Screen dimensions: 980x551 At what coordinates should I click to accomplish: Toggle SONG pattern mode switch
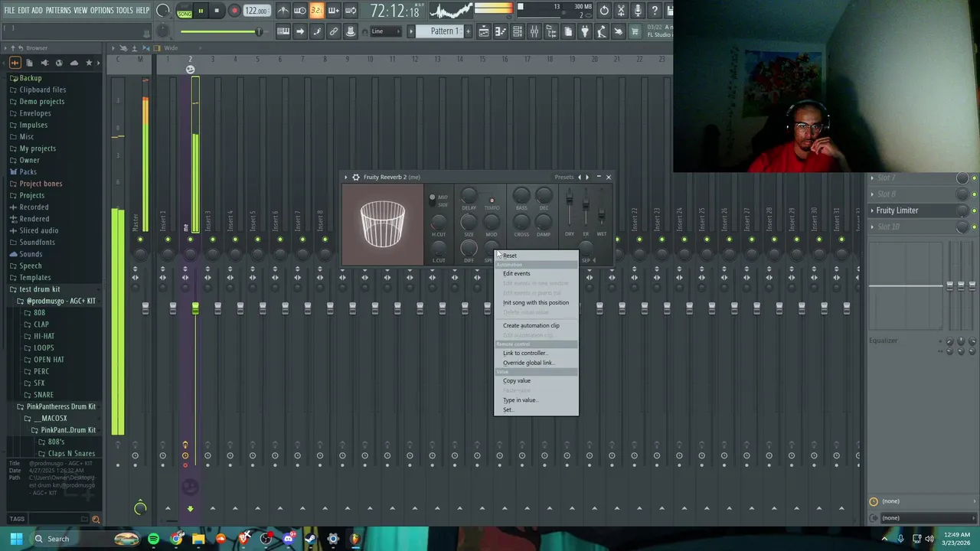pyautogui.click(x=185, y=11)
